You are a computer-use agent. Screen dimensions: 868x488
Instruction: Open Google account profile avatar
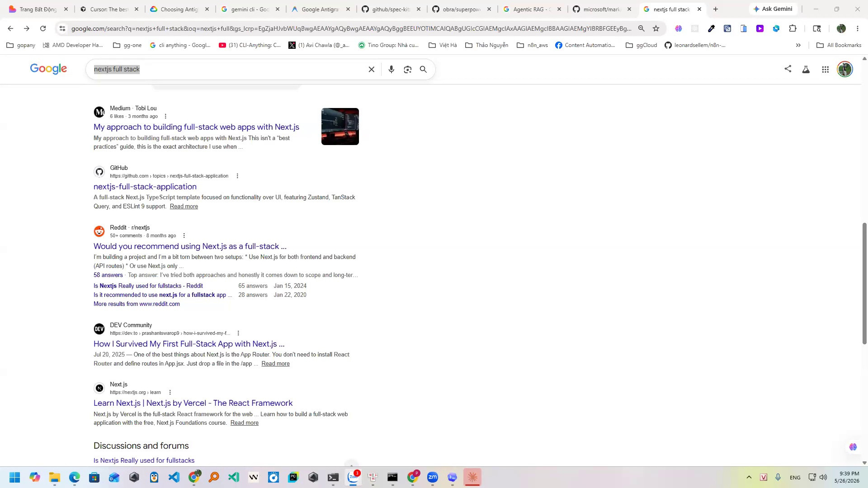click(844, 70)
